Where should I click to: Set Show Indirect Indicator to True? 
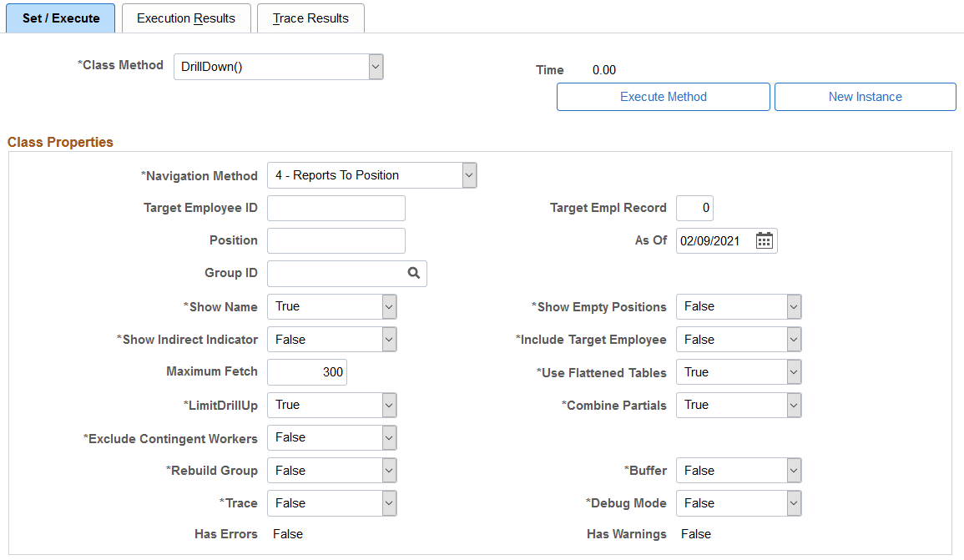click(x=388, y=339)
